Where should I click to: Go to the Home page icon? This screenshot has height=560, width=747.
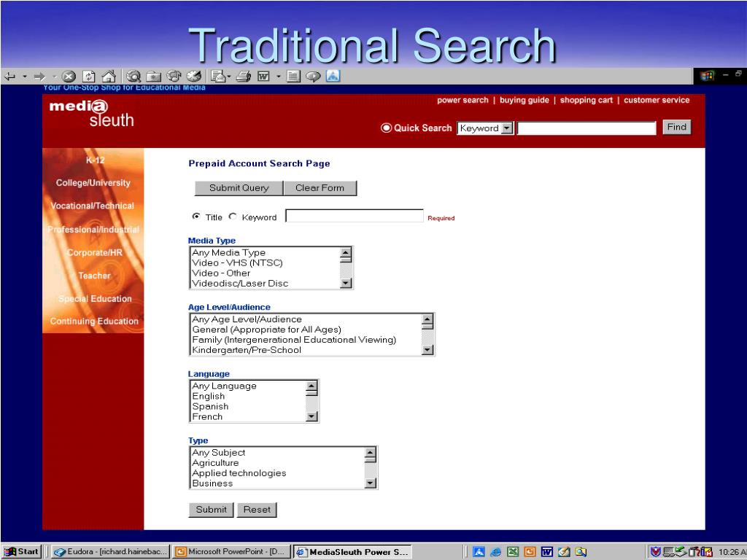[109, 76]
